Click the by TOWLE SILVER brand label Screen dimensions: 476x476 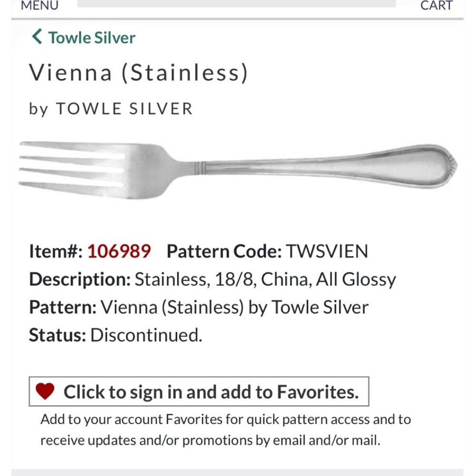[110, 109]
